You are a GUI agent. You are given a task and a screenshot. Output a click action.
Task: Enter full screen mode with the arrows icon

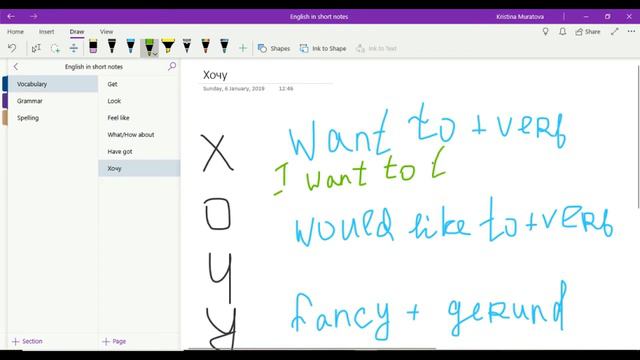point(615,31)
